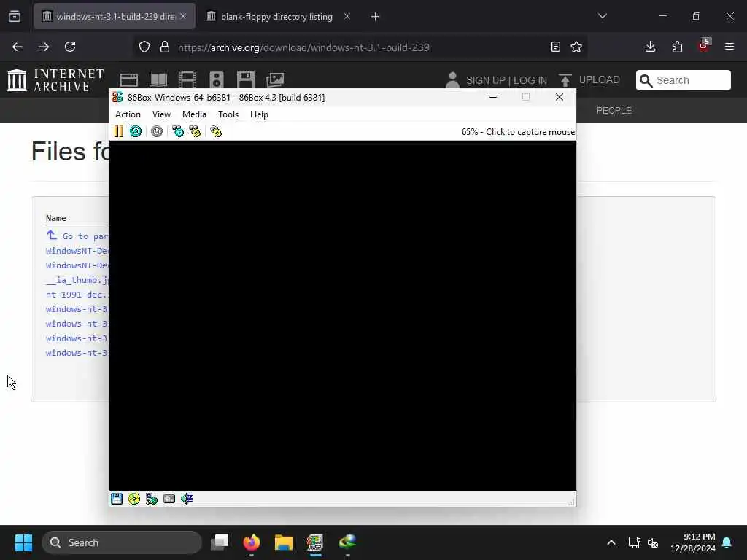Screen dimensions: 747x560
Task: Open the clock showing 9:12 PM
Action: [693, 542]
